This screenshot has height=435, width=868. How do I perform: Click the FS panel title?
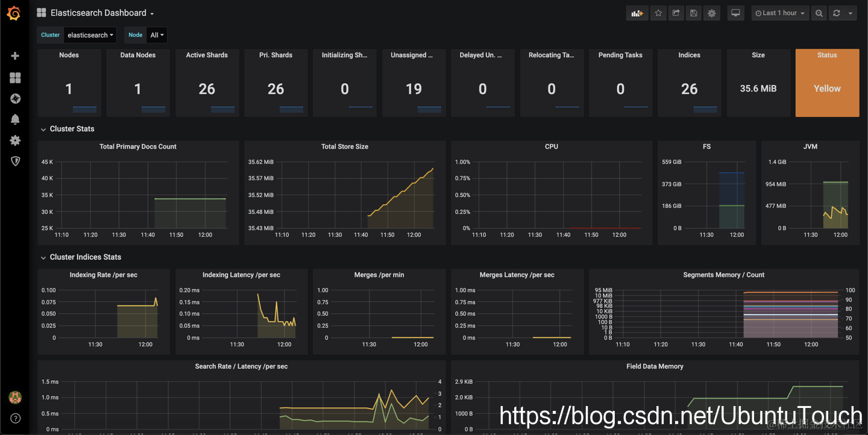point(706,146)
